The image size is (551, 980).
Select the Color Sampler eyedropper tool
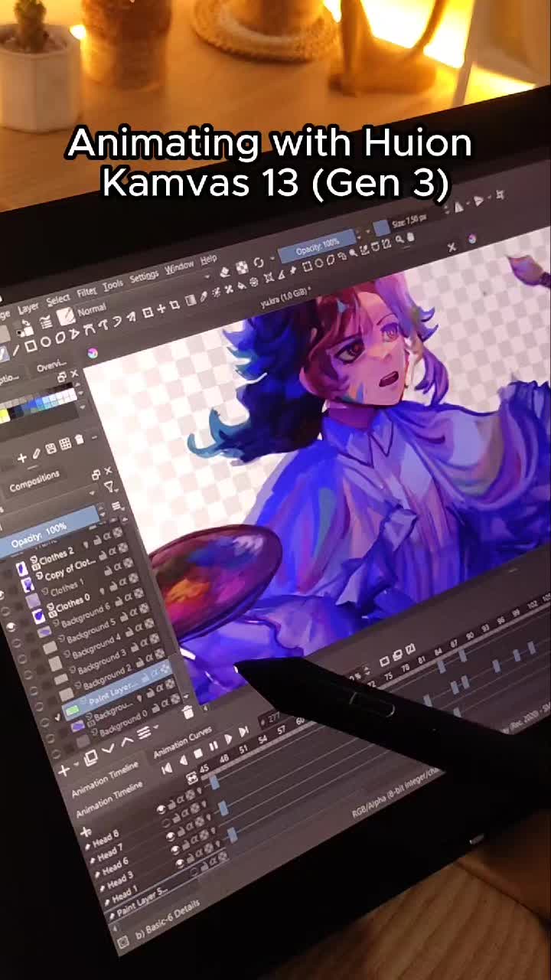pos(204,296)
